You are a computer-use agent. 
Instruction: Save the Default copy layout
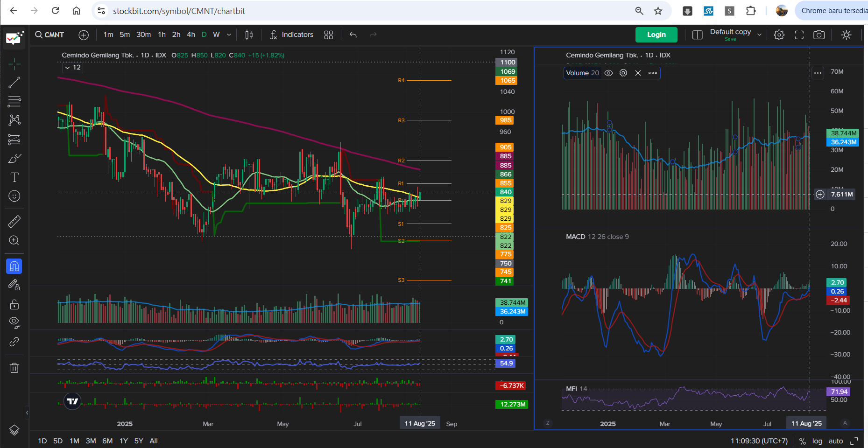[730, 39]
